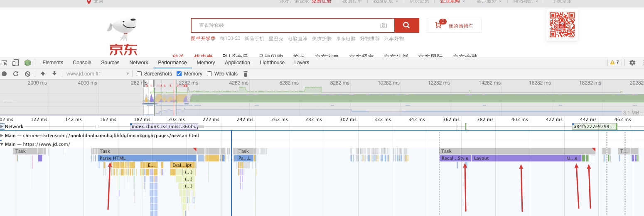This screenshot has height=216, width=644.
Task: Start recording with the Record button
Action: 4,74
